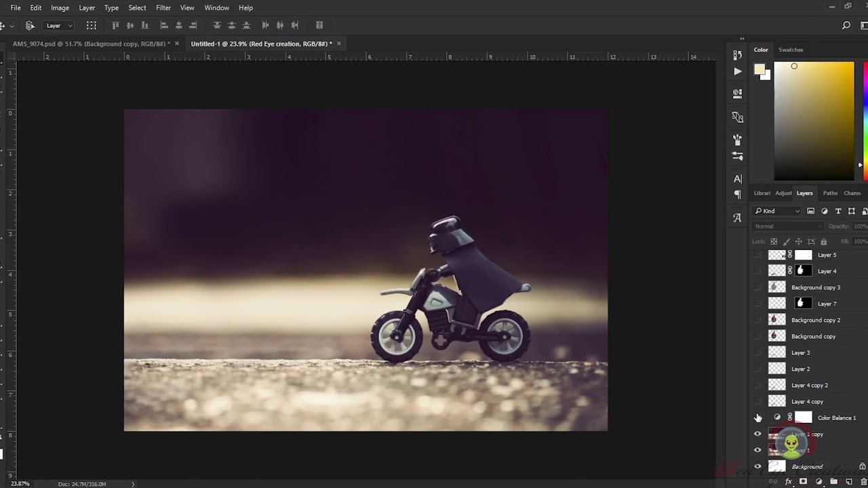868x488 pixels.
Task: Create new adjustment layer icon
Action: [x=818, y=481]
